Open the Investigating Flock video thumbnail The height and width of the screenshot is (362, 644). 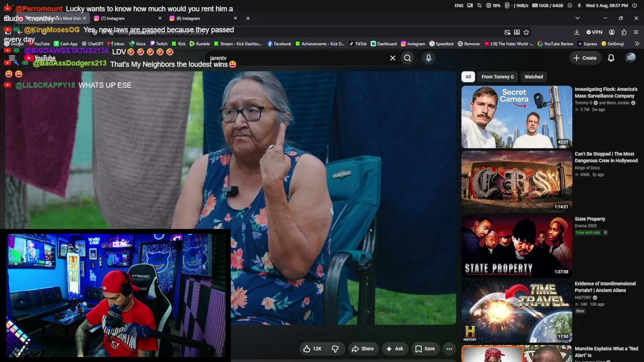point(517,117)
